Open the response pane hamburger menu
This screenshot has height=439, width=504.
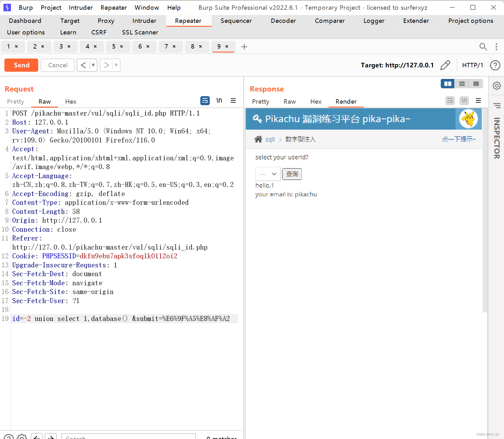478,101
